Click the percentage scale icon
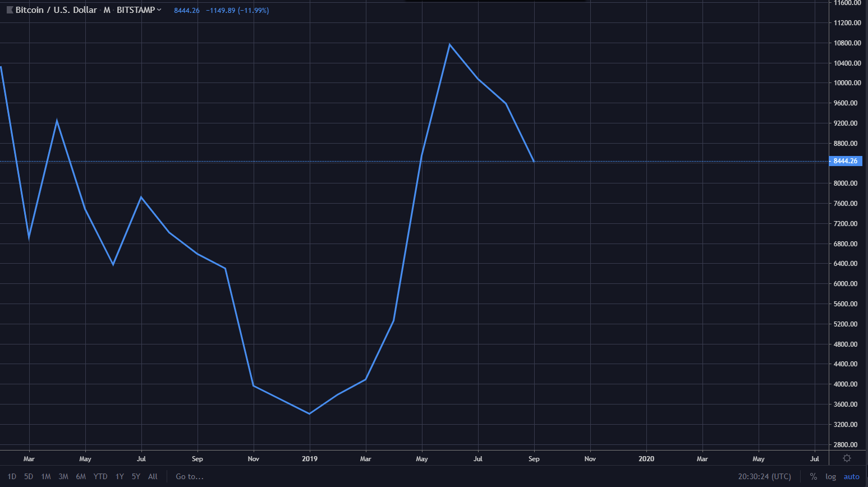Image resolution: width=868 pixels, height=487 pixels. [x=813, y=476]
